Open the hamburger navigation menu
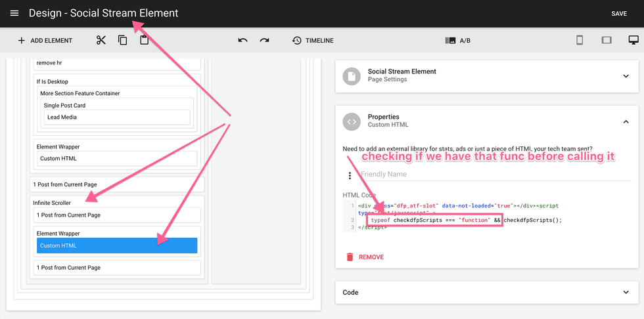This screenshot has width=644, height=319. 14,13
